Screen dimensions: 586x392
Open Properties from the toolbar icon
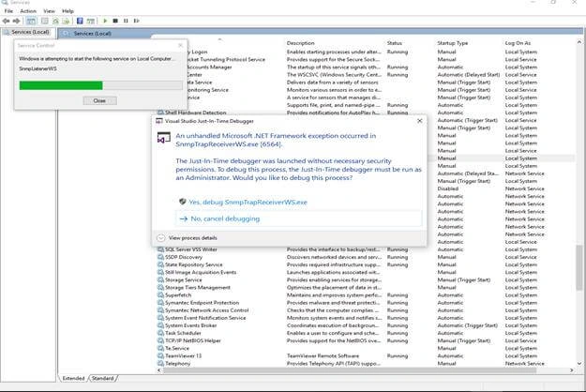45,21
